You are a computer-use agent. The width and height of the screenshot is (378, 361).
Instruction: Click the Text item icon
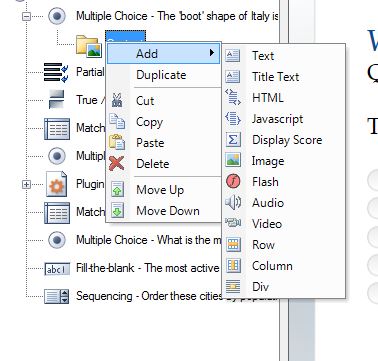(x=233, y=56)
